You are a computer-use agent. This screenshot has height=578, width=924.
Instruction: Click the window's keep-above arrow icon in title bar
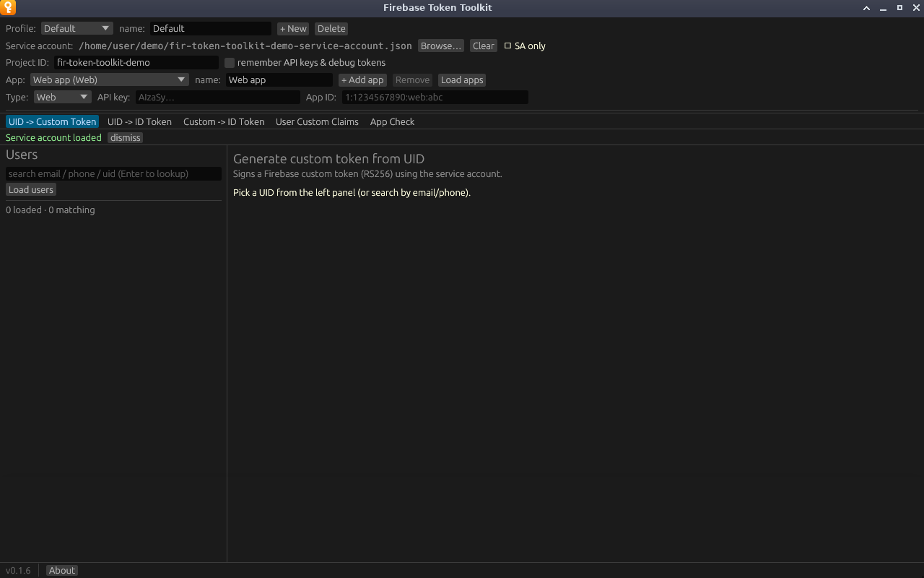[x=867, y=8]
